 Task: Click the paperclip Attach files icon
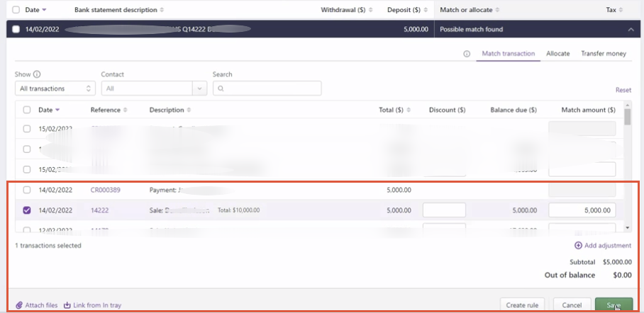pyautogui.click(x=19, y=305)
